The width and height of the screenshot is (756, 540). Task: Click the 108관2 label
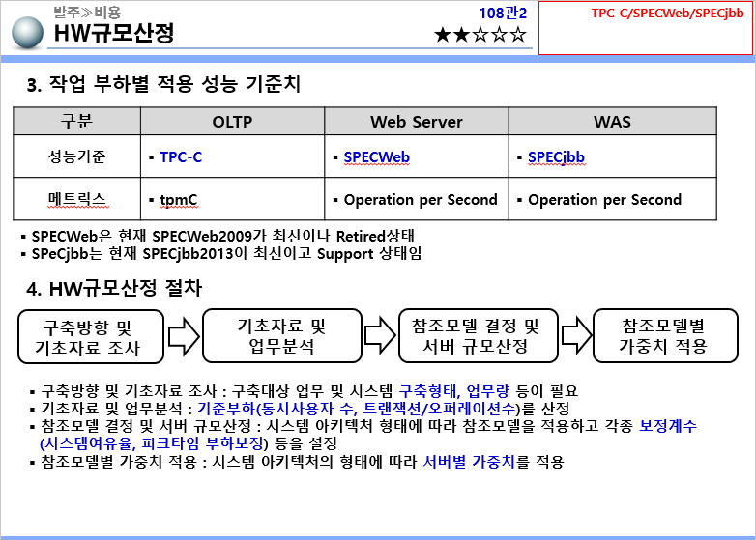[x=503, y=13]
